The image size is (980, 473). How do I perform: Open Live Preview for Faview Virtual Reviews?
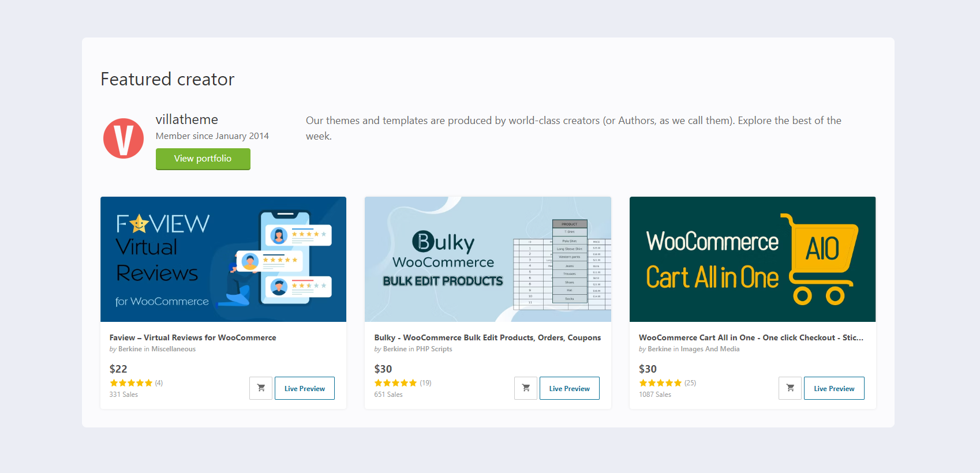[305, 388]
